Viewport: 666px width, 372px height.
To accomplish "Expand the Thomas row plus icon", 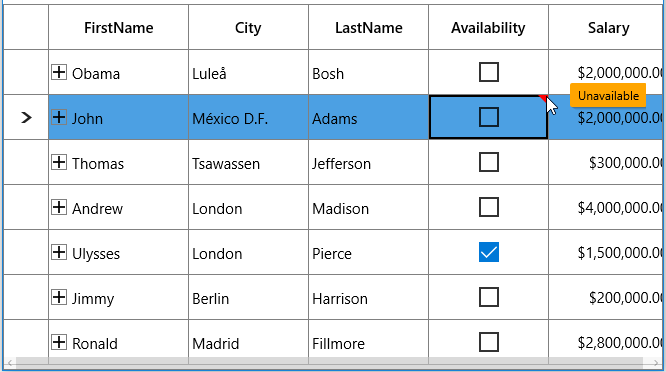I will [59, 162].
